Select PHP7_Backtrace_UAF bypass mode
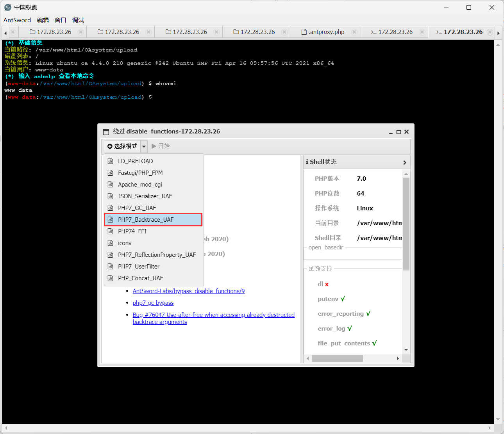The image size is (504, 434). coord(146,220)
